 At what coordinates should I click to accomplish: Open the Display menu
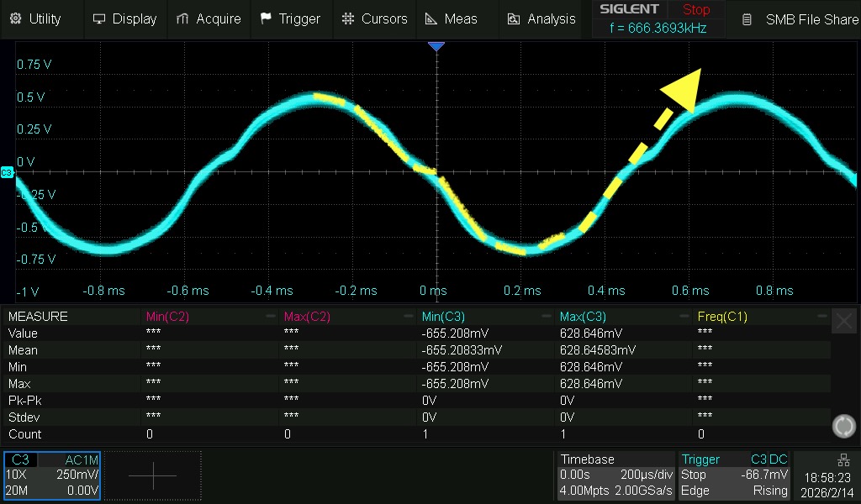pos(124,18)
